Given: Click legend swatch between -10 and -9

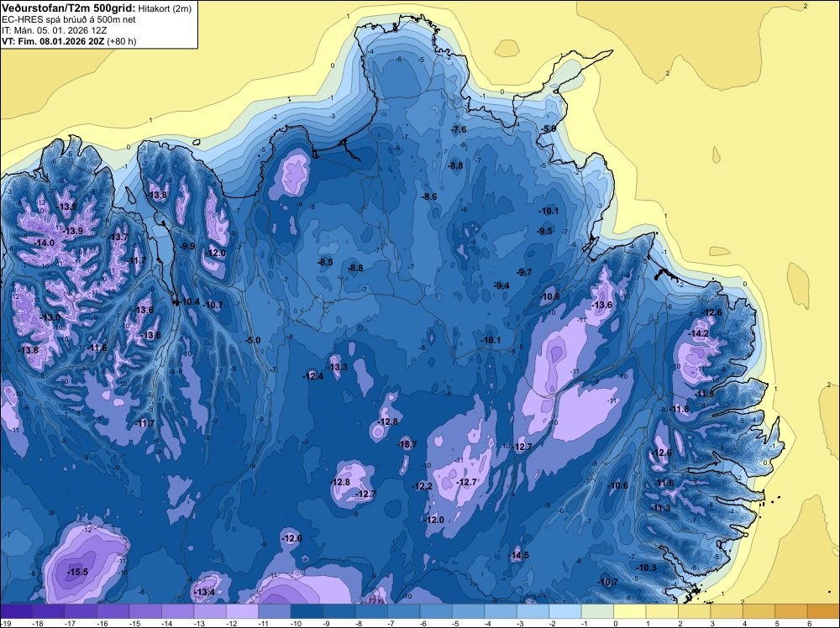Looking at the screenshot, I should [307, 611].
